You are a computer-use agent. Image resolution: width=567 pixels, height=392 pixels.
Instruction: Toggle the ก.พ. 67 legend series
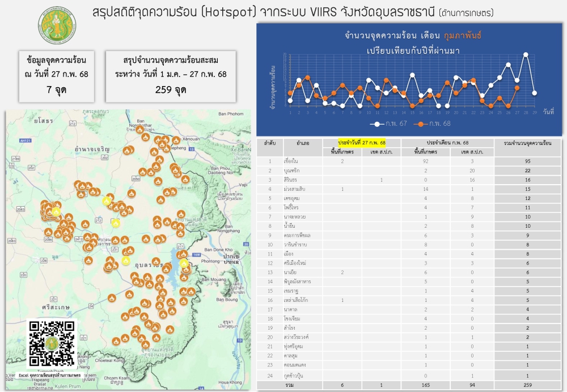[391, 123]
